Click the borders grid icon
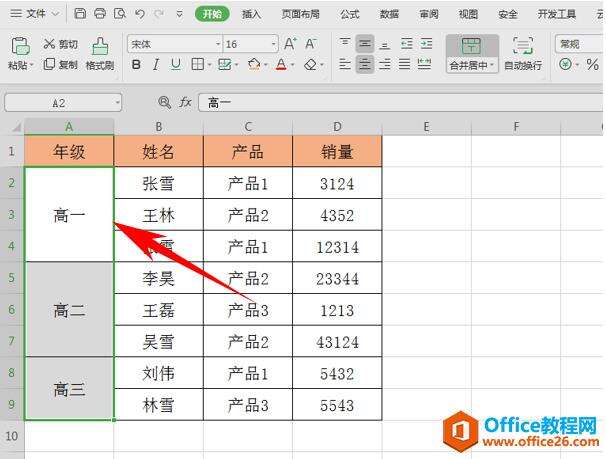 [x=197, y=64]
